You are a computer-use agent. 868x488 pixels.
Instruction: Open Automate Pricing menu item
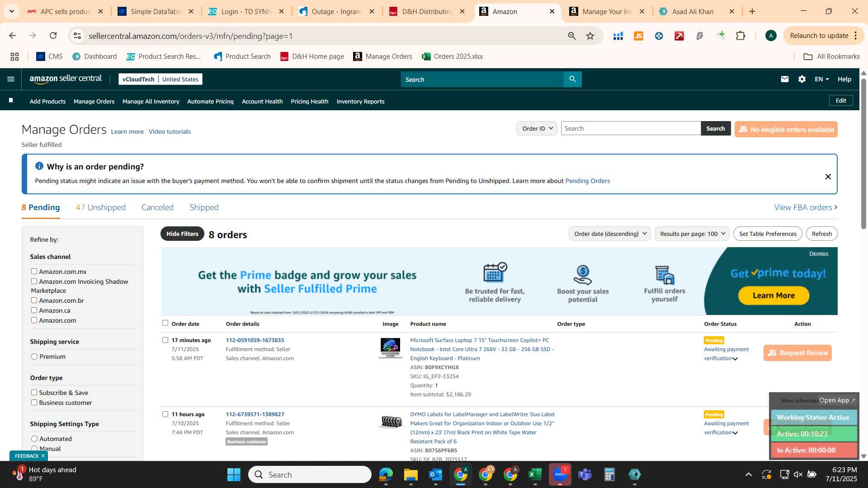click(210, 101)
